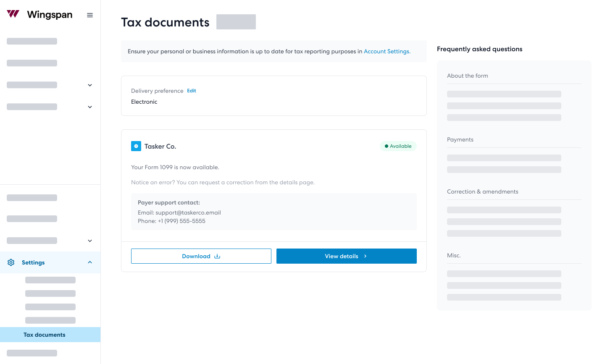Click 'Your Form 1099 is now available.' text
The height and width of the screenshot is (364, 605).
pos(175,167)
